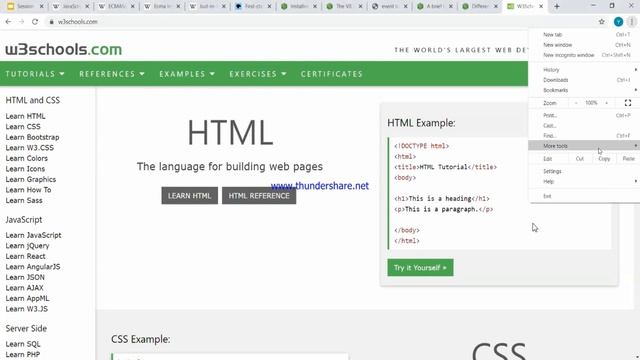Bookmark this page with star icon
640x360 pixels.
602,22
